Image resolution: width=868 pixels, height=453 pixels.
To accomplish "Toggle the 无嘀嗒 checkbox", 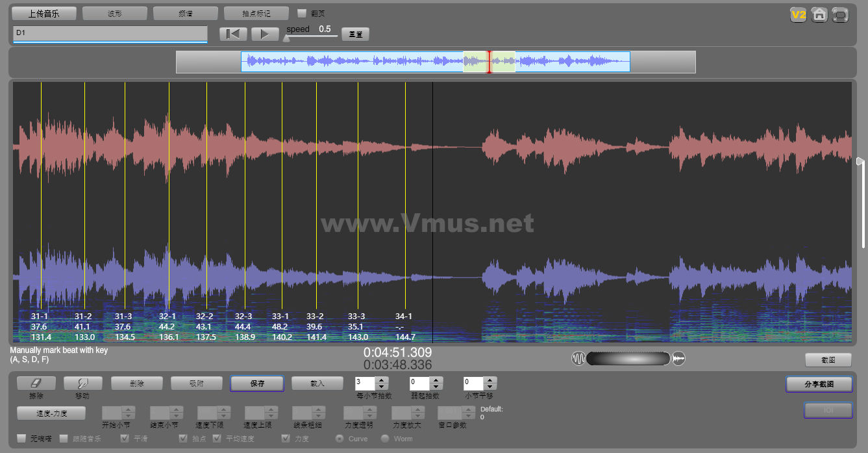I will (x=21, y=439).
